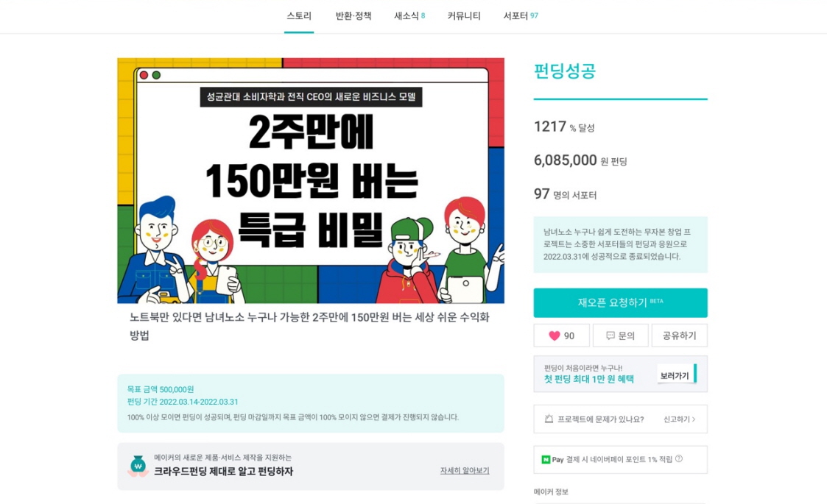This screenshot has height=504, width=827.
Task: Click the main project banner image
Action: [311, 181]
